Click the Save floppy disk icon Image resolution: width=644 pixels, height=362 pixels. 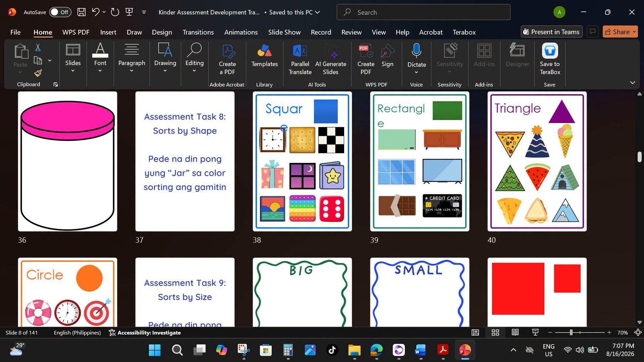coord(81,12)
